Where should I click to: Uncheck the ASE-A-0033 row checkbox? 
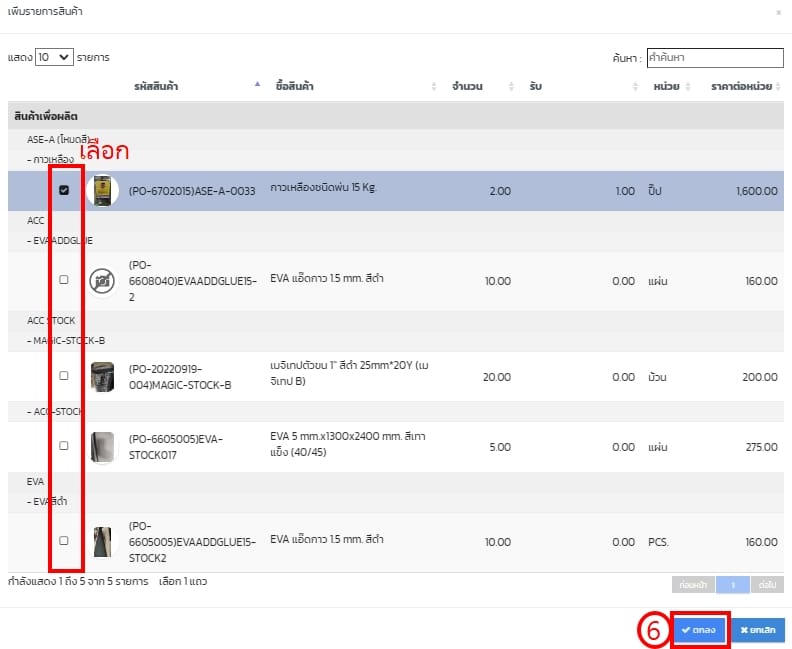[x=64, y=190]
